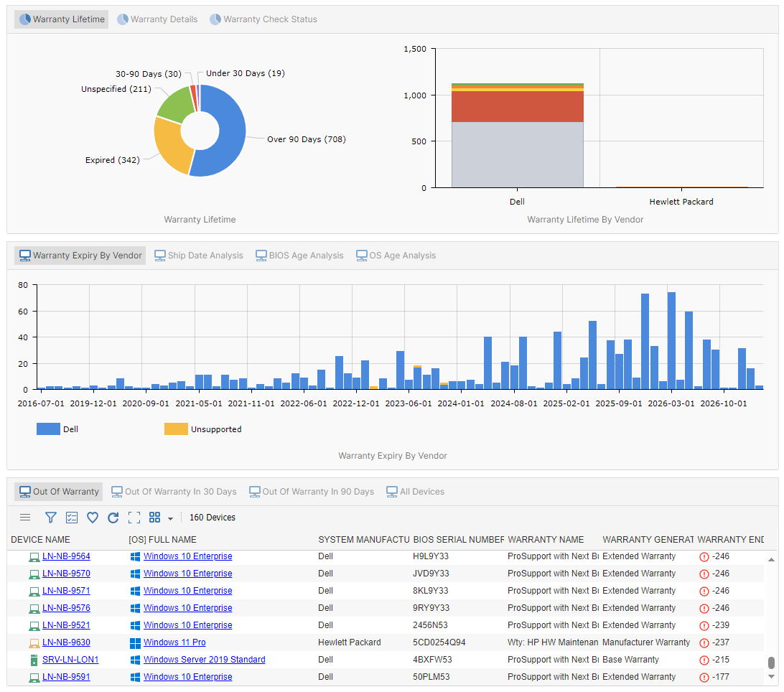This screenshot has width=784, height=692.
Task: Click serial number H9L9Y33 cell
Action: point(431,556)
